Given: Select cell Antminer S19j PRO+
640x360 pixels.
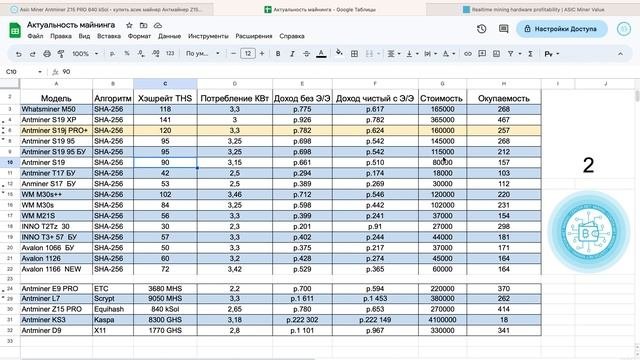Looking at the screenshot, I should pos(56,130).
